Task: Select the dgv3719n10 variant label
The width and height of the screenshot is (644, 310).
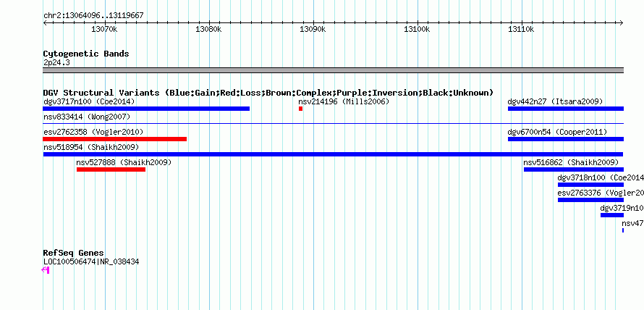Action: tap(622, 208)
